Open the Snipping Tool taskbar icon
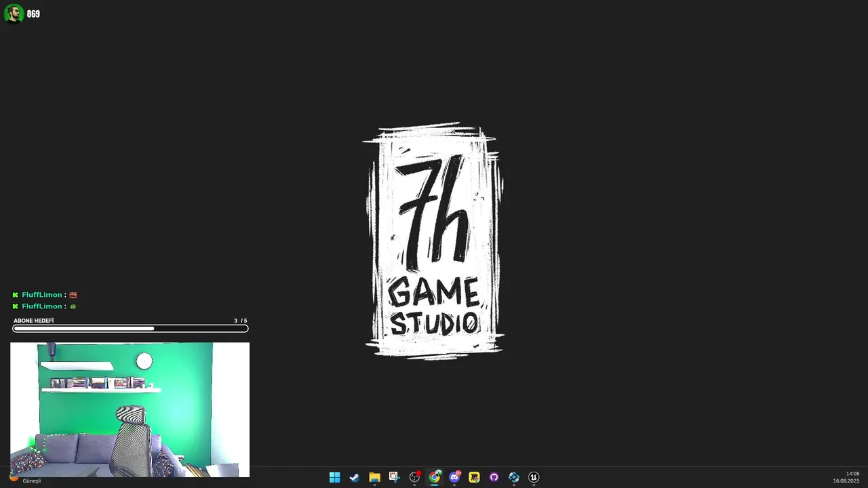Screen dimensions: 868x488 pos(394,477)
